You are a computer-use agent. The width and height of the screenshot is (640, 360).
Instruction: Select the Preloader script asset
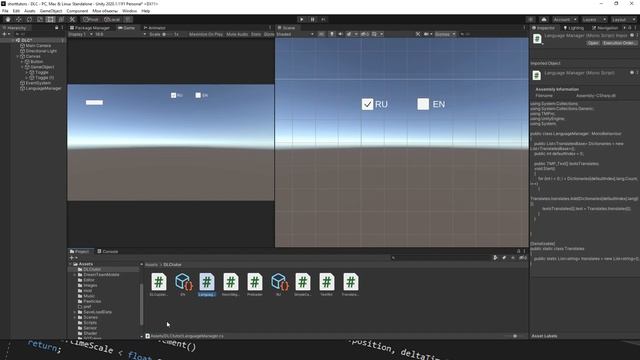pos(255,284)
